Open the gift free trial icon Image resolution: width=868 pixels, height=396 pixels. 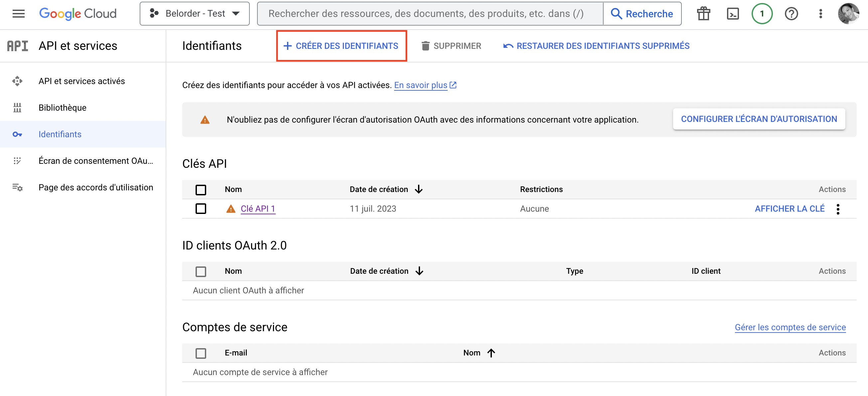[704, 14]
